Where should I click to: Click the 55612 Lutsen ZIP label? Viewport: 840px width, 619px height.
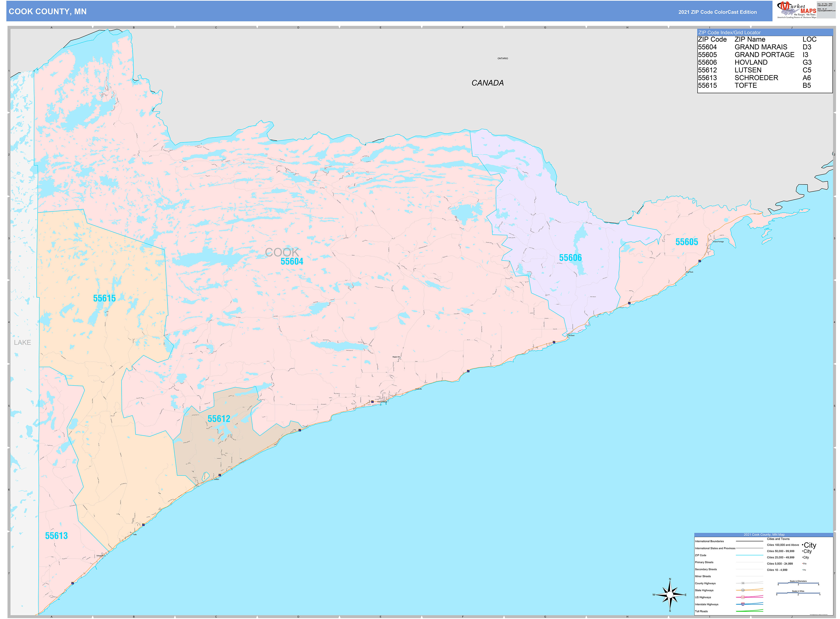pos(219,419)
